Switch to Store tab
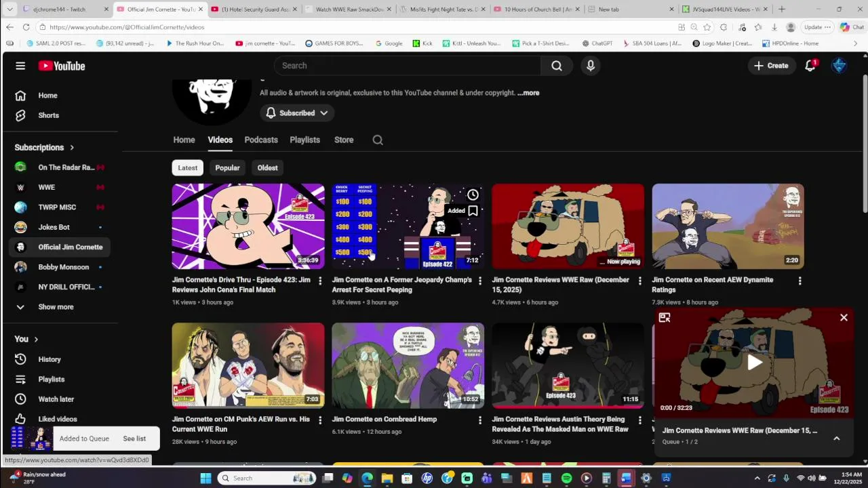Image resolution: width=868 pixels, height=488 pixels. [344, 140]
